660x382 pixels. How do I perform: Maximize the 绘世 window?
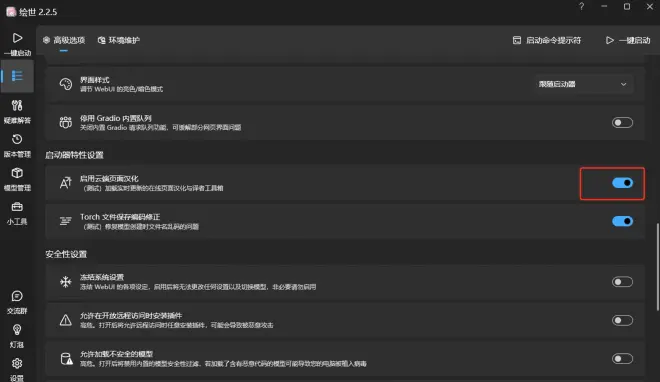pos(627,6)
